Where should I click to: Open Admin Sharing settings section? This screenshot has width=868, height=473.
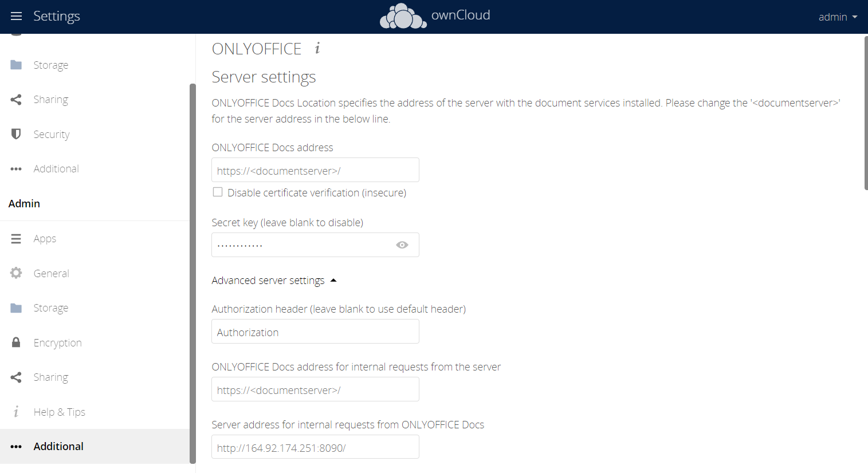point(50,377)
